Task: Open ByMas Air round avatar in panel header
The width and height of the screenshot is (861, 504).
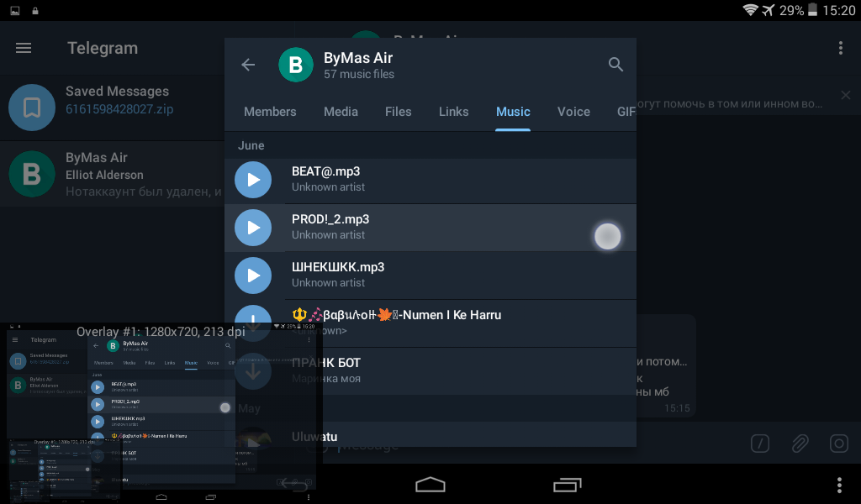Action: 295,65
